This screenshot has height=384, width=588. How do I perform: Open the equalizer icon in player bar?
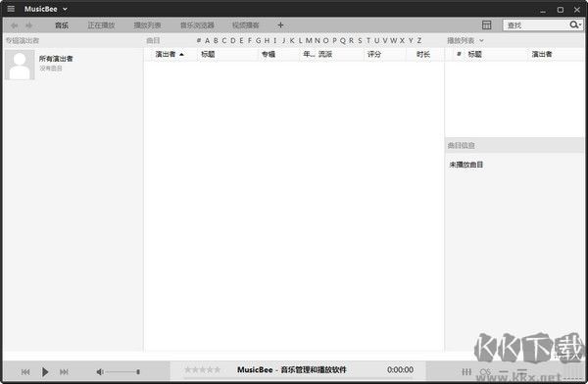466,372
